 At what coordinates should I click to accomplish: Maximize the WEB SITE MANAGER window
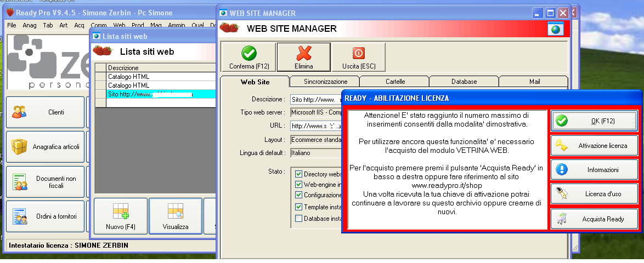pos(550,13)
